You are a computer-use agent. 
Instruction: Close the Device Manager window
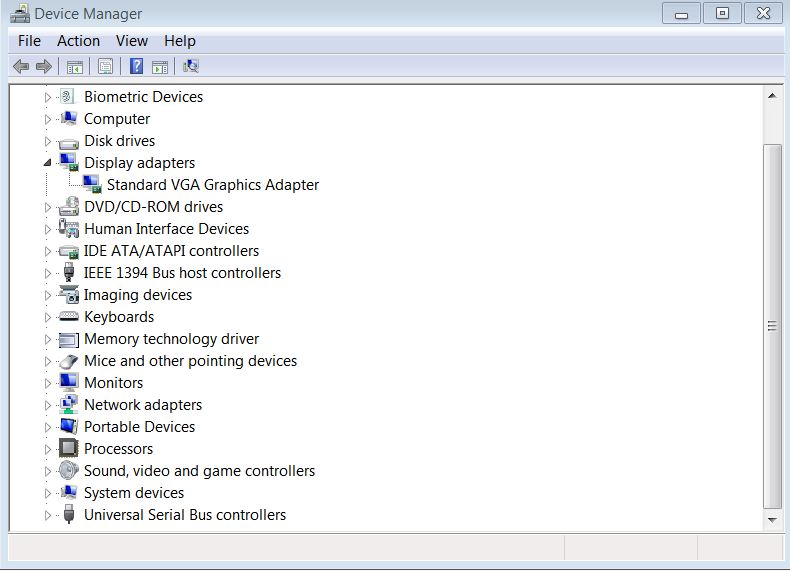point(763,14)
